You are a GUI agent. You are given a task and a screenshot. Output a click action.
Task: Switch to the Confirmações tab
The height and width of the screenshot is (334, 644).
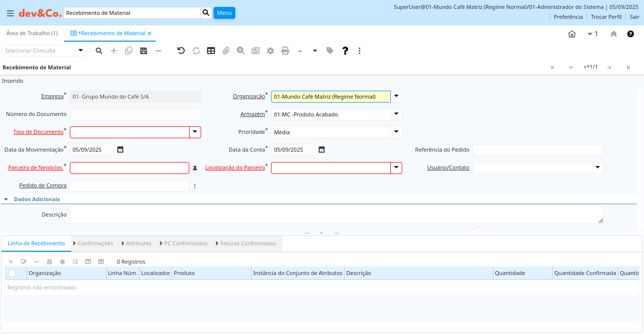click(95, 243)
